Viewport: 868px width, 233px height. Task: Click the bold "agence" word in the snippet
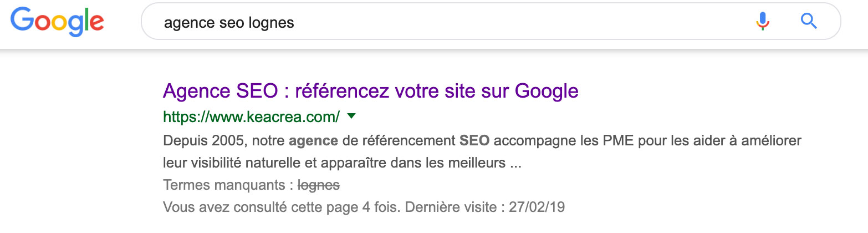tap(313, 141)
